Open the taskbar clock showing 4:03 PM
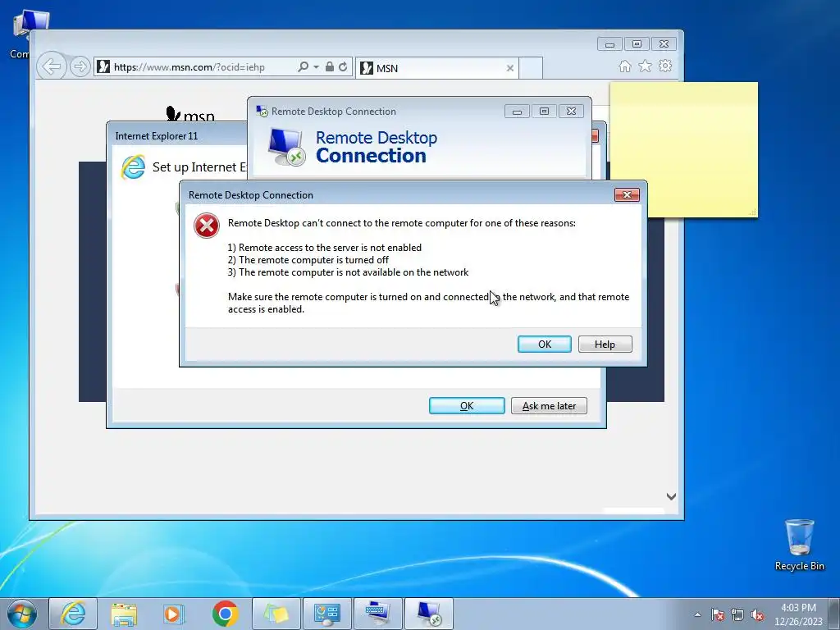The height and width of the screenshot is (630, 840). [798, 614]
